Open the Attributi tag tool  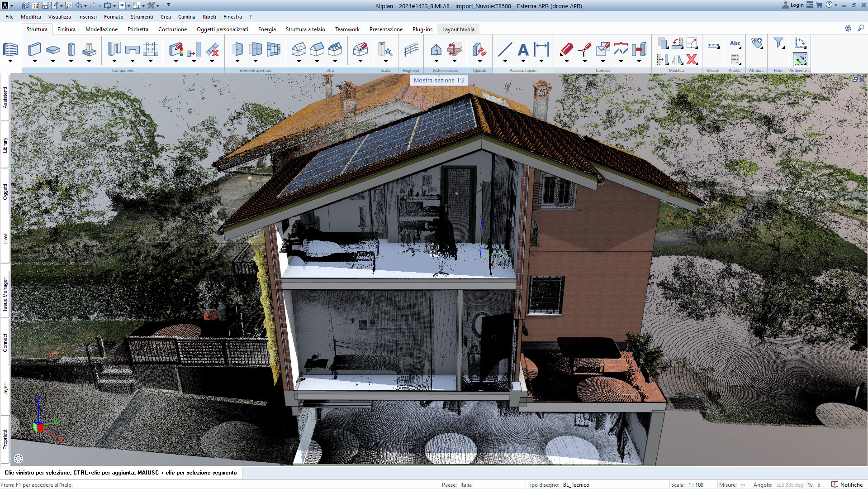coord(756,43)
